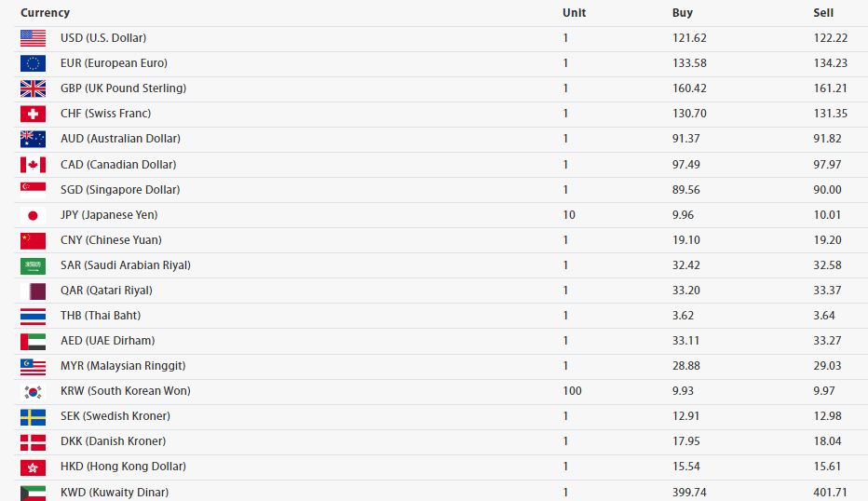
Task: Click the KWD sell rate 401.71
Action: [831, 492]
